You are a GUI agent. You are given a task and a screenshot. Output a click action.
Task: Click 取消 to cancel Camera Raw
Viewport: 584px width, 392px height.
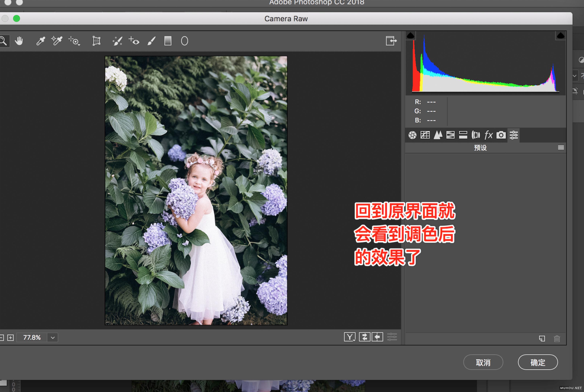[x=483, y=362]
